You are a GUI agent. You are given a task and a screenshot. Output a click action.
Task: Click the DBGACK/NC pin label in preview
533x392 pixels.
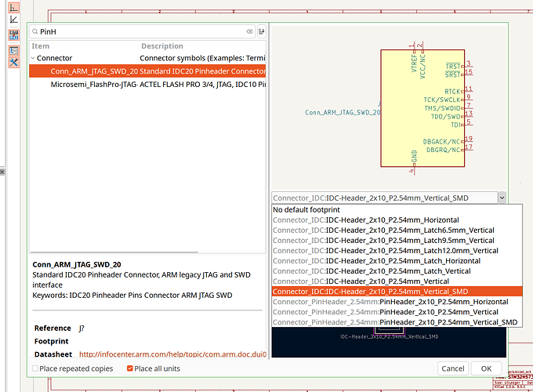point(441,141)
